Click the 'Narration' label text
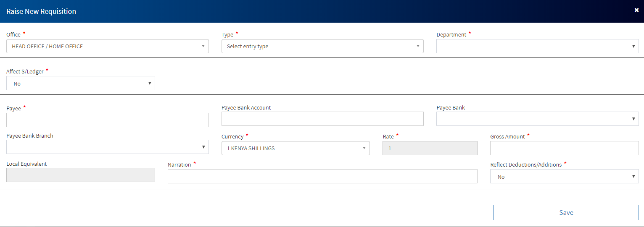Image resolution: width=644 pixels, height=227 pixels. 179,165
